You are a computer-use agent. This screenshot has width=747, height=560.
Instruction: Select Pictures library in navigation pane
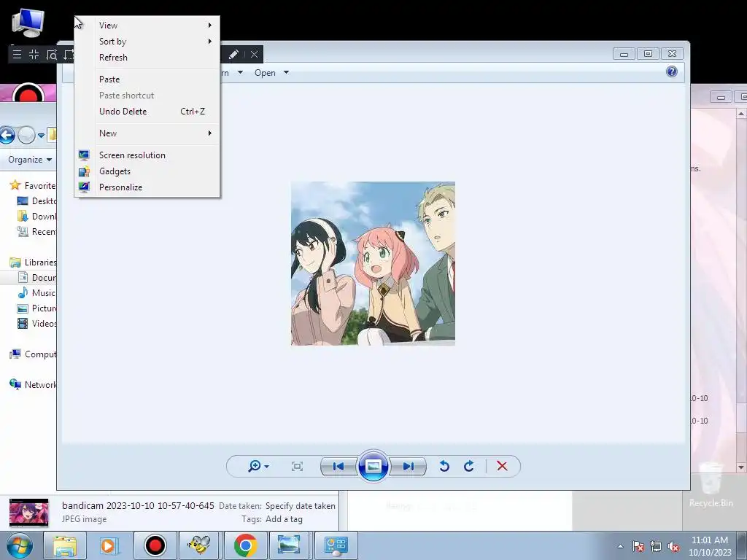[x=36, y=308]
